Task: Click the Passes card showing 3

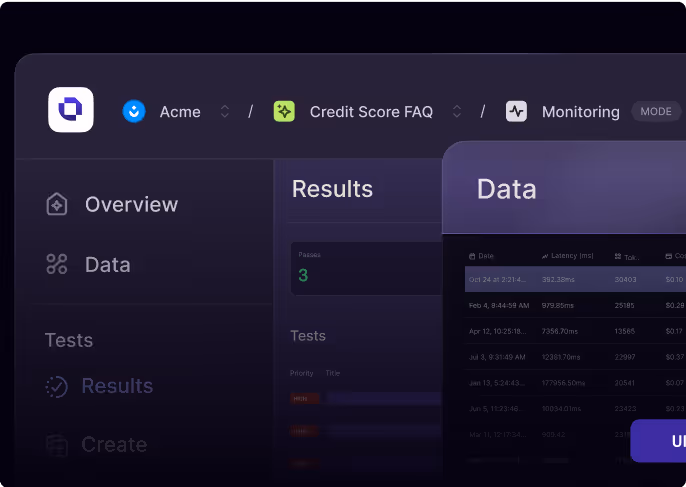Action: point(367,269)
